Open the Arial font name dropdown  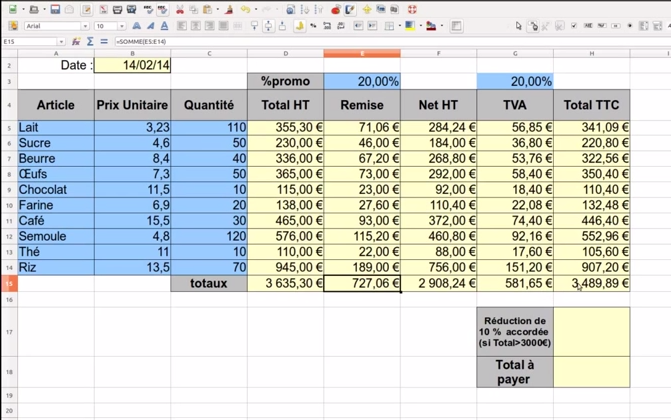coord(85,26)
